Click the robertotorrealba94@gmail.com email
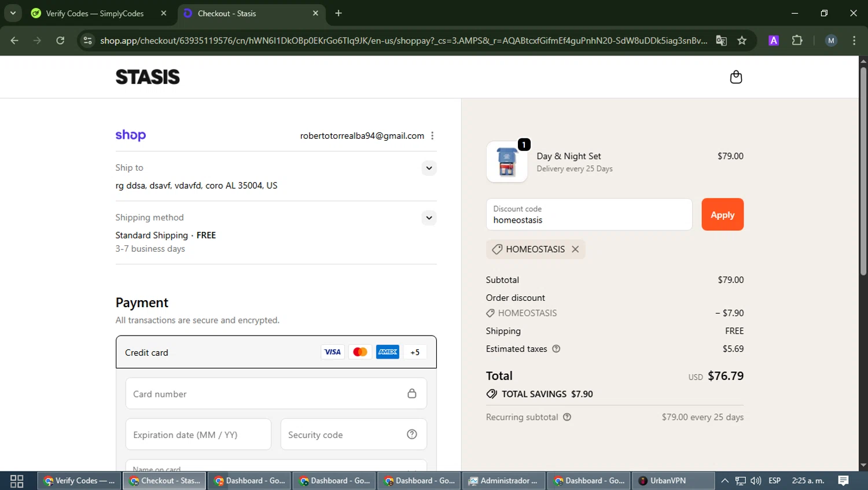This screenshot has height=490, width=868. [x=362, y=135]
